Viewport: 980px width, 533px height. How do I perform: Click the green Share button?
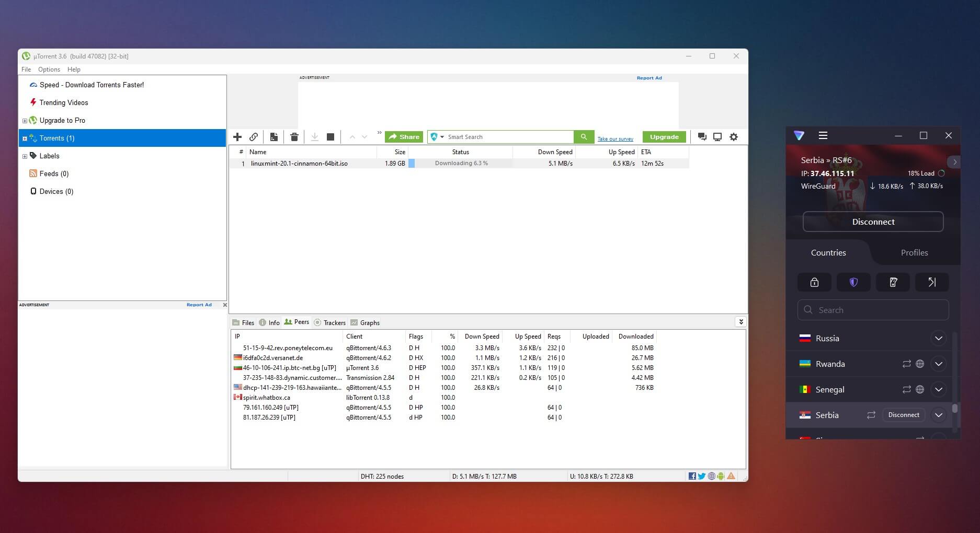(x=404, y=137)
